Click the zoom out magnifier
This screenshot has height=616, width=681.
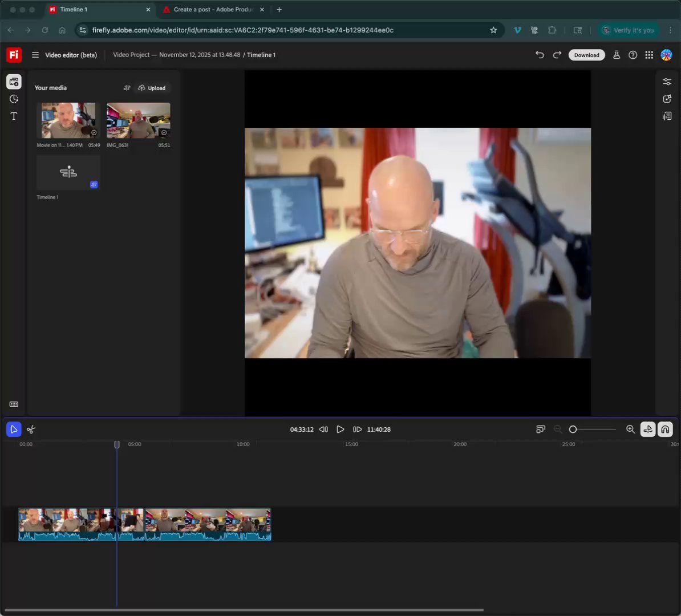click(x=558, y=429)
